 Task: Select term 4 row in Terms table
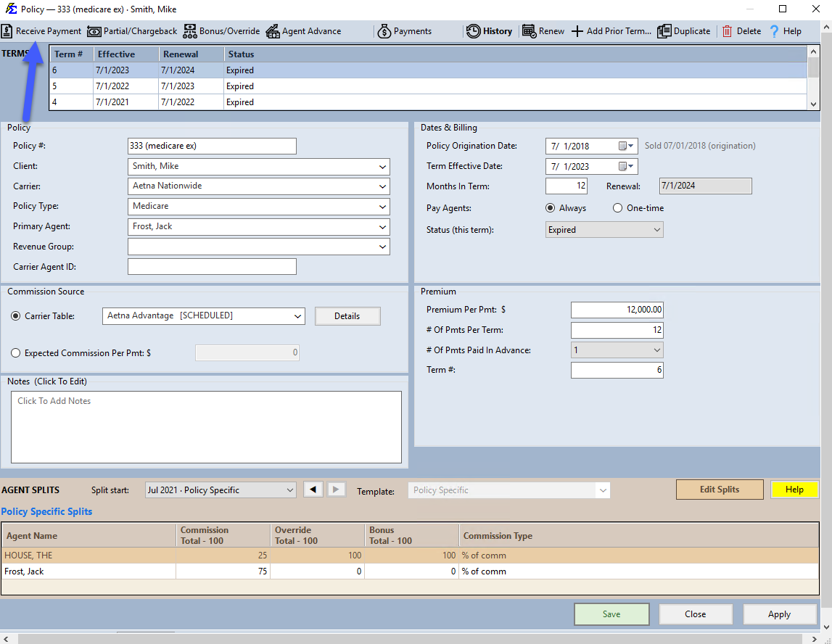tap(428, 102)
